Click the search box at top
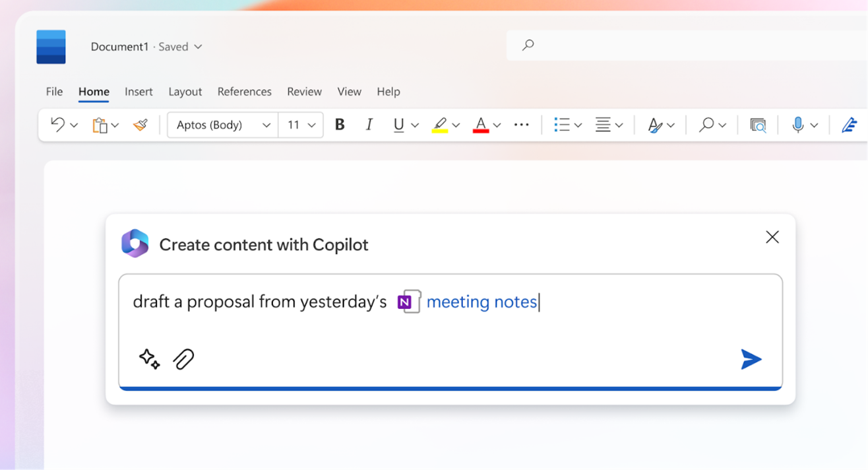 [x=687, y=46]
